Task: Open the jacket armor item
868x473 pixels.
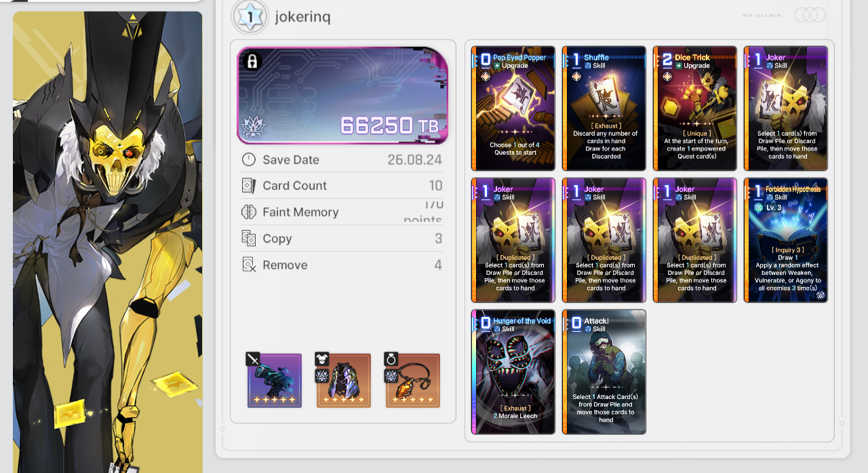Action: coord(344,381)
